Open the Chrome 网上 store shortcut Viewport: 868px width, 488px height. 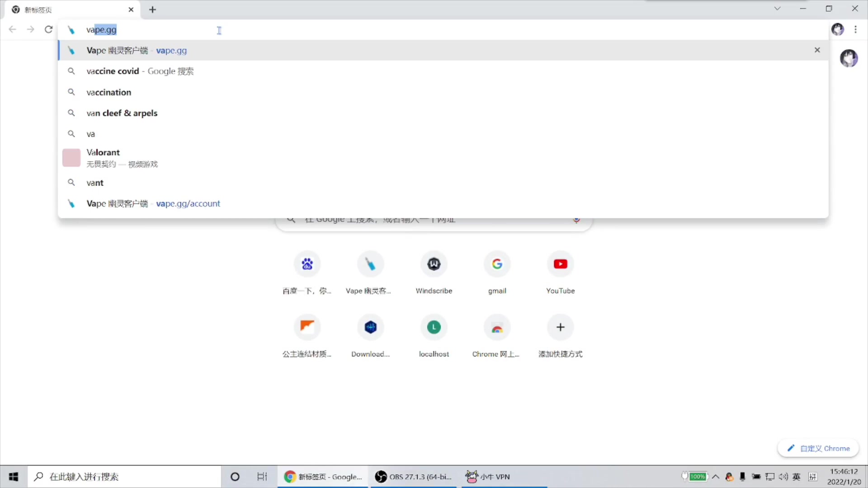pyautogui.click(x=497, y=337)
